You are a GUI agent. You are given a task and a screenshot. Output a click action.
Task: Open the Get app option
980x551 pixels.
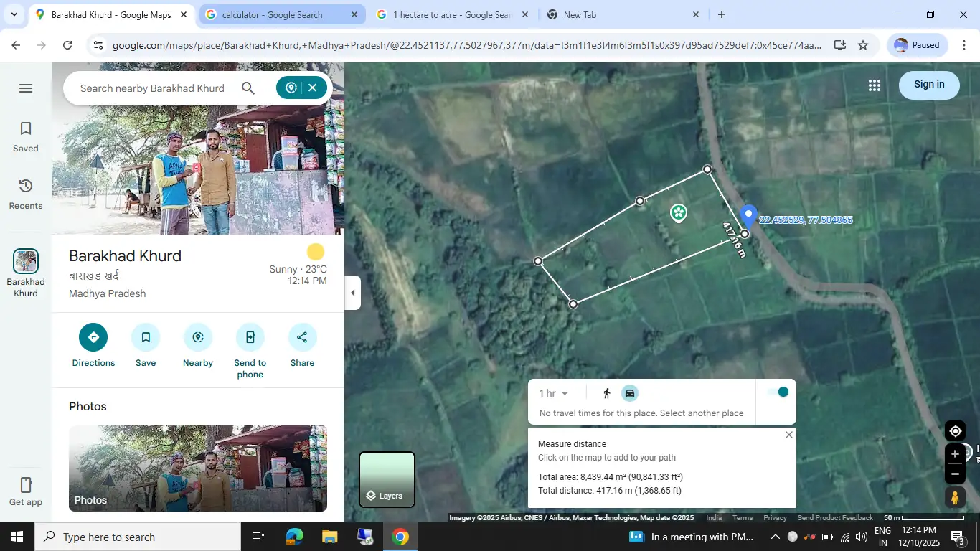[26, 491]
